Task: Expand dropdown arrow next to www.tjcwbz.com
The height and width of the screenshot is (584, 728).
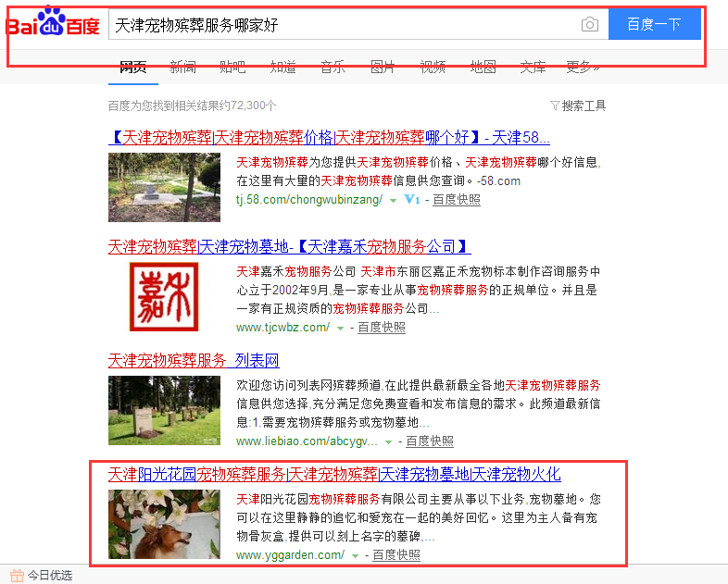Action: (x=340, y=329)
